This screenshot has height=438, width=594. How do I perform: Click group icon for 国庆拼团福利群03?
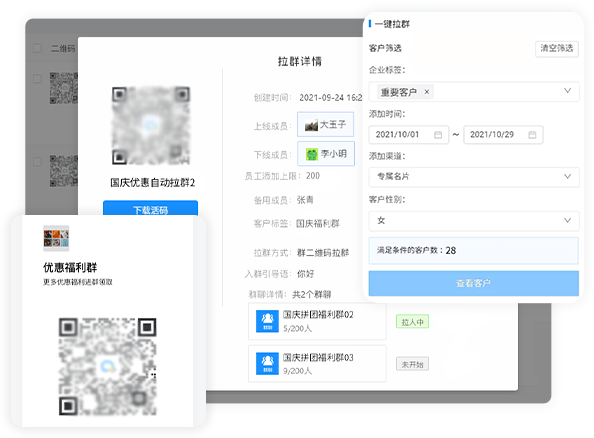click(267, 363)
